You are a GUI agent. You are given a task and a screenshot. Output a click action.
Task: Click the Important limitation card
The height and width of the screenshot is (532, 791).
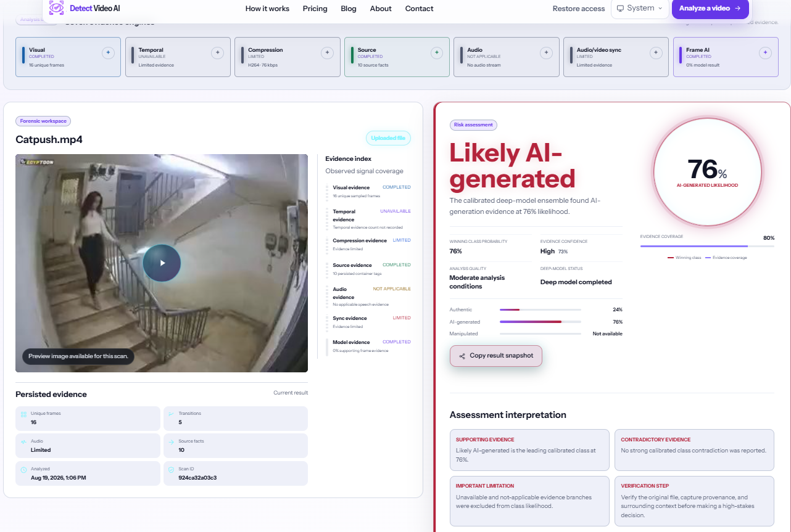point(529,501)
